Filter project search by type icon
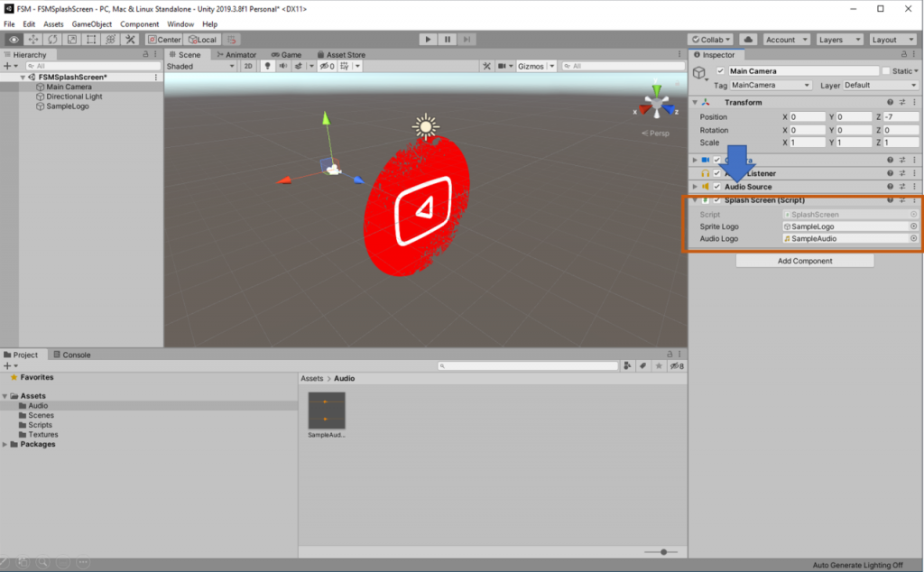Image resolution: width=924 pixels, height=572 pixels. [x=628, y=365]
